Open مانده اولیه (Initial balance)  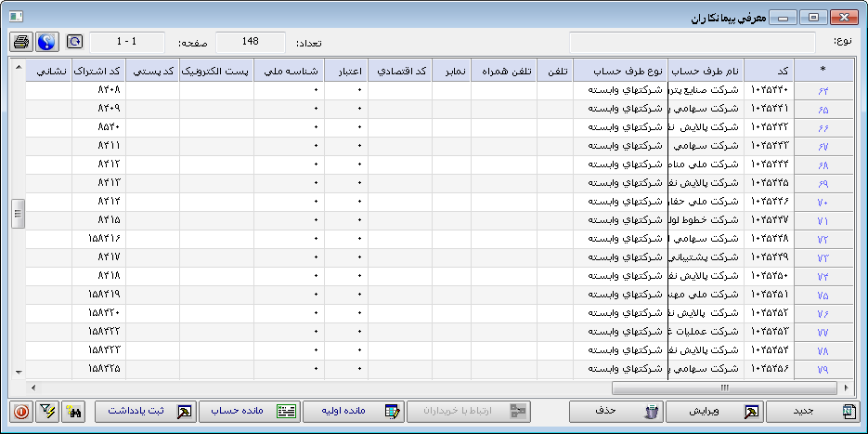[x=352, y=412]
